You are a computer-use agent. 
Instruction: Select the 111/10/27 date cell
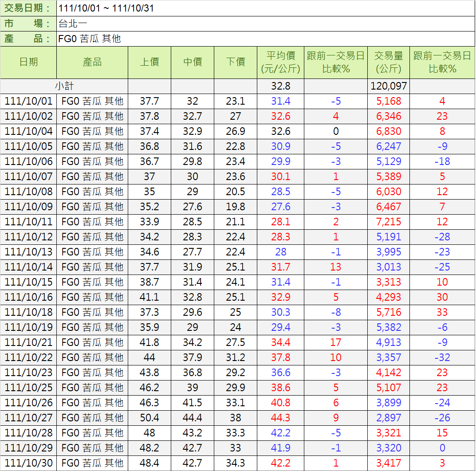click(x=28, y=418)
